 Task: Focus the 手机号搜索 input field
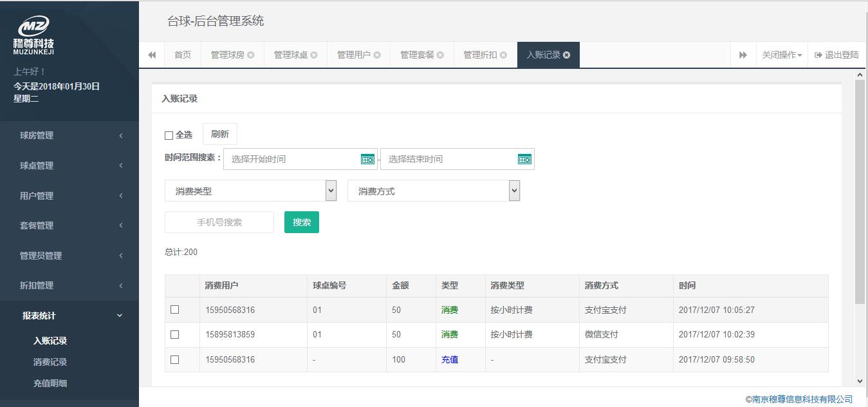click(219, 222)
